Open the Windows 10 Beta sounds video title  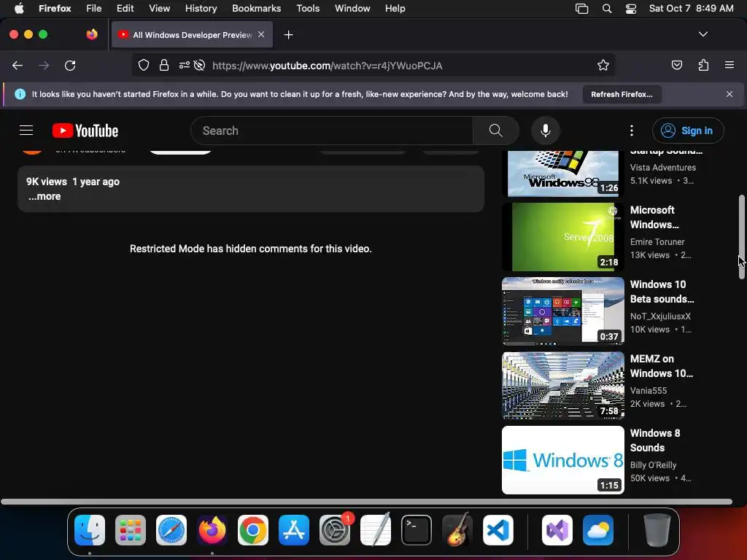pyautogui.click(x=662, y=292)
